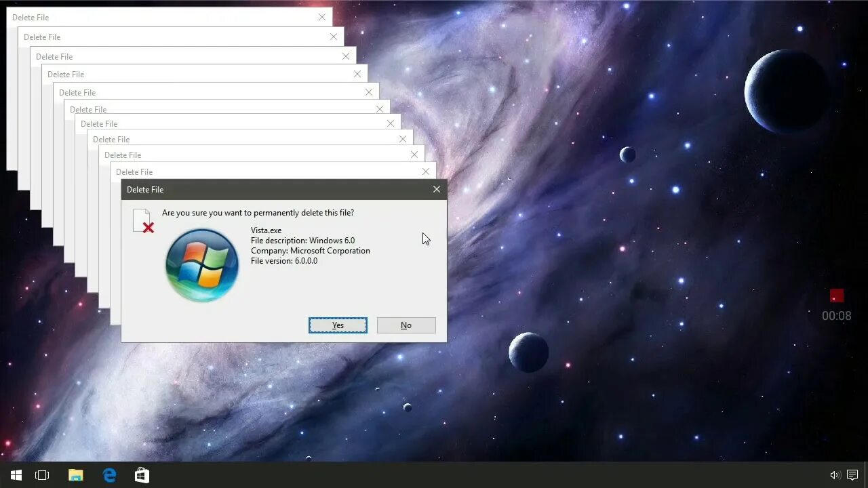Click the red recording stop indicator
The image size is (868, 488).
(x=837, y=296)
